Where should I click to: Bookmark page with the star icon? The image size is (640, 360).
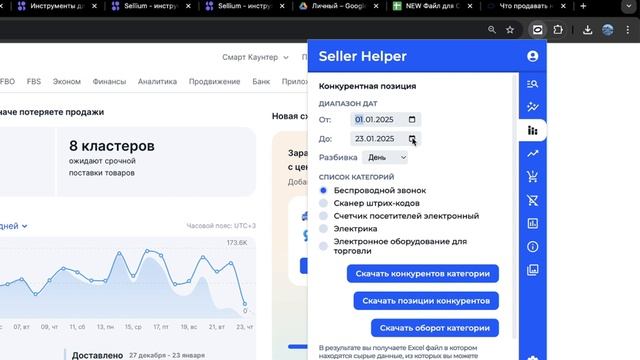pyautogui.click(x=510, y=29)
